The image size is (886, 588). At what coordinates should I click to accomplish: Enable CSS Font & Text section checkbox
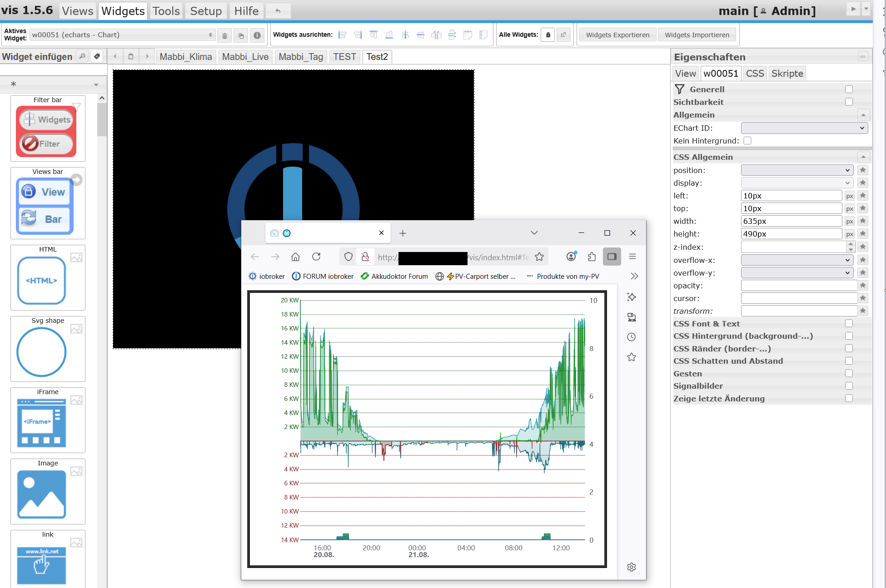[x=849, y=324]
